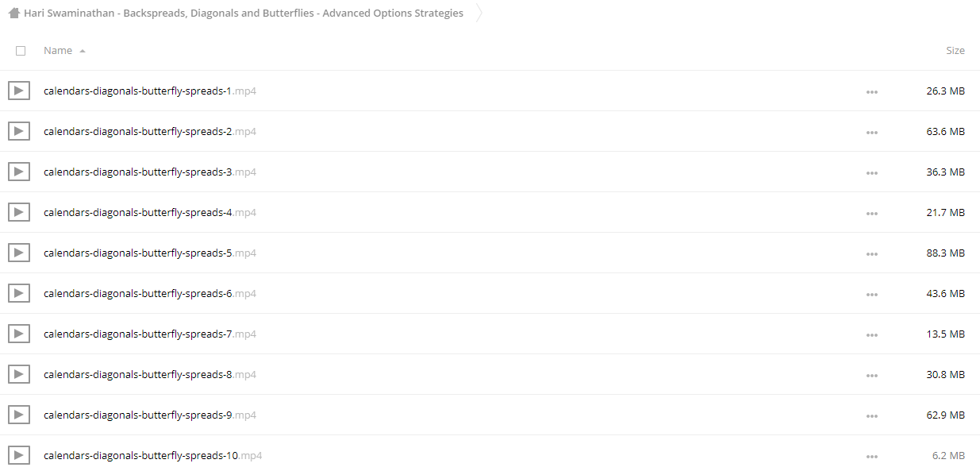Click video icon for calendars-diagonals-butterfly-spreads-3.mp4
Viewport: 980px width, 475px height.
(19, 172)
